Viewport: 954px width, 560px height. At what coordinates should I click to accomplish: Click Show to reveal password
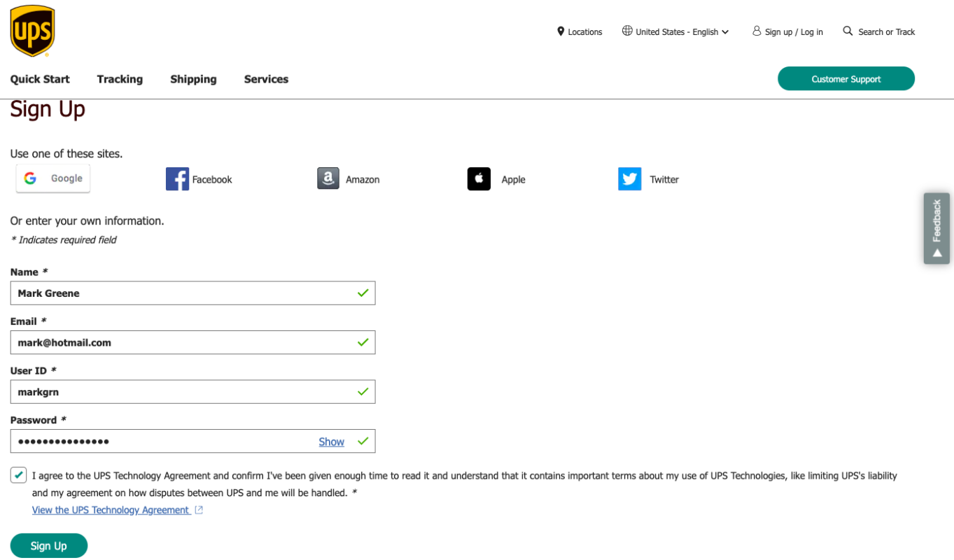(331, 442)
